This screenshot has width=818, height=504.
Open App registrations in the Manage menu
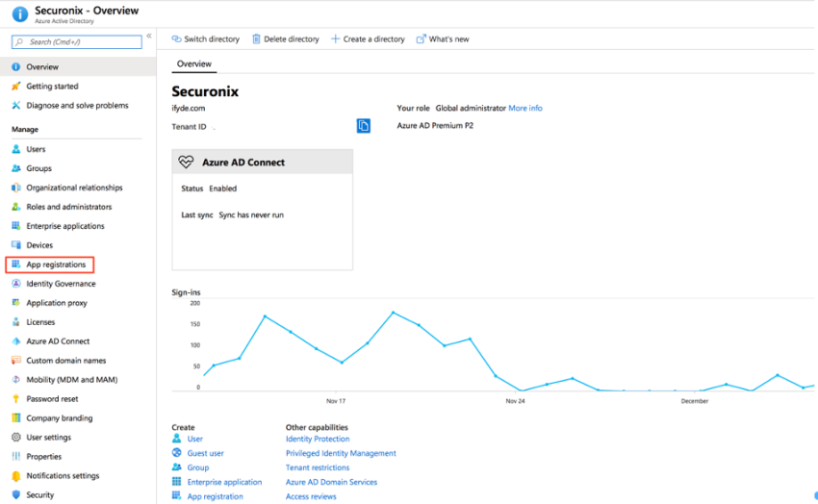[55, 265]
